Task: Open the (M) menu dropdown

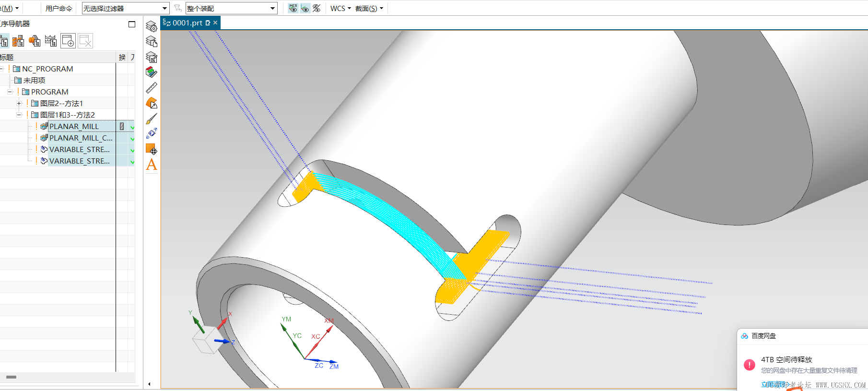Action: coord(10,8)
